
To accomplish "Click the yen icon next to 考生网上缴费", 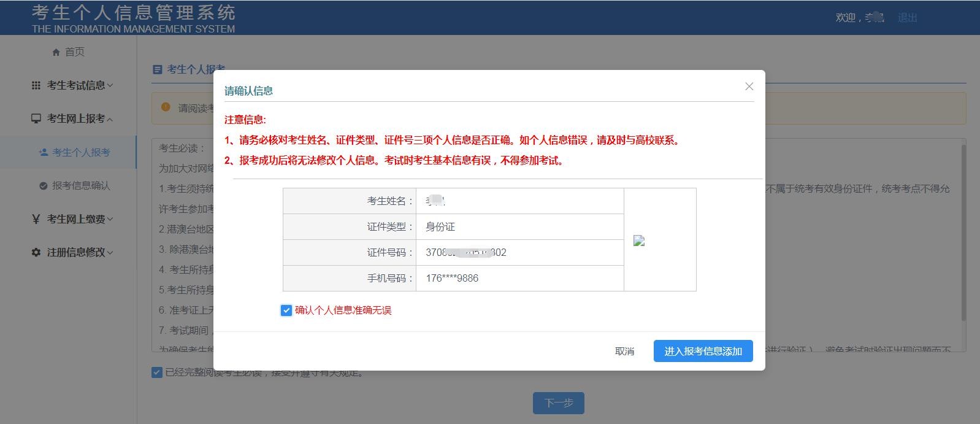I will pyautogui.click(x=36, y=219).
